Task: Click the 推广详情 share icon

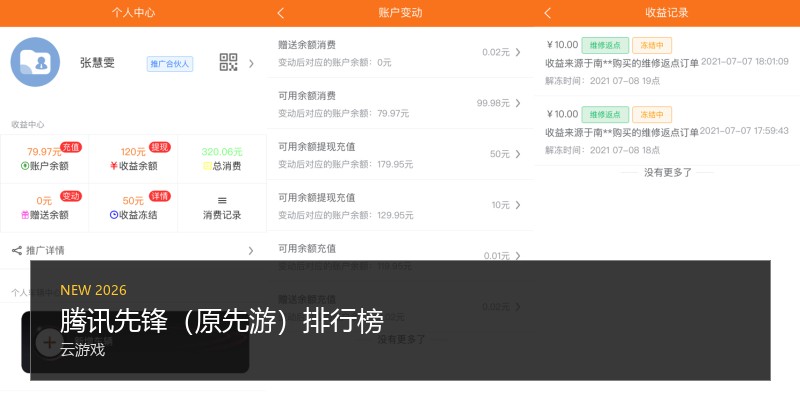Action: pos(17,251)
